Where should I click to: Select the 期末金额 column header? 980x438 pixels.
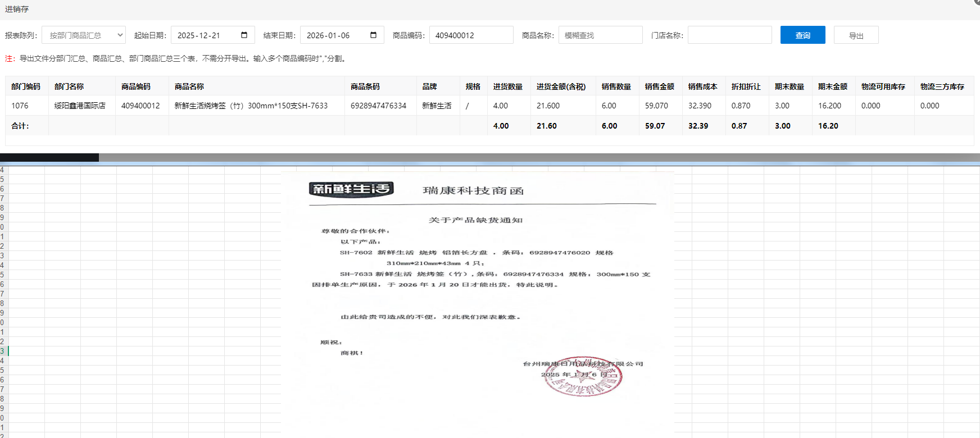click(832, 86)
